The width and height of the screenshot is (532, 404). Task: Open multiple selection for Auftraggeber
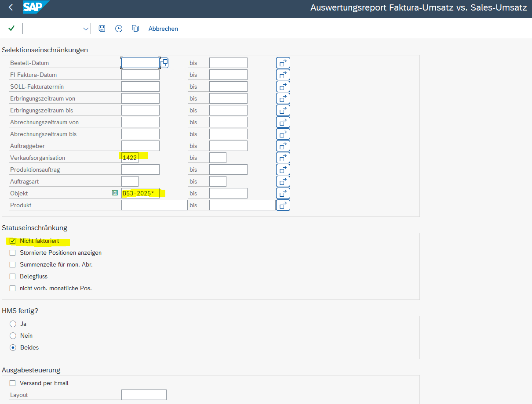click(283, 146)
